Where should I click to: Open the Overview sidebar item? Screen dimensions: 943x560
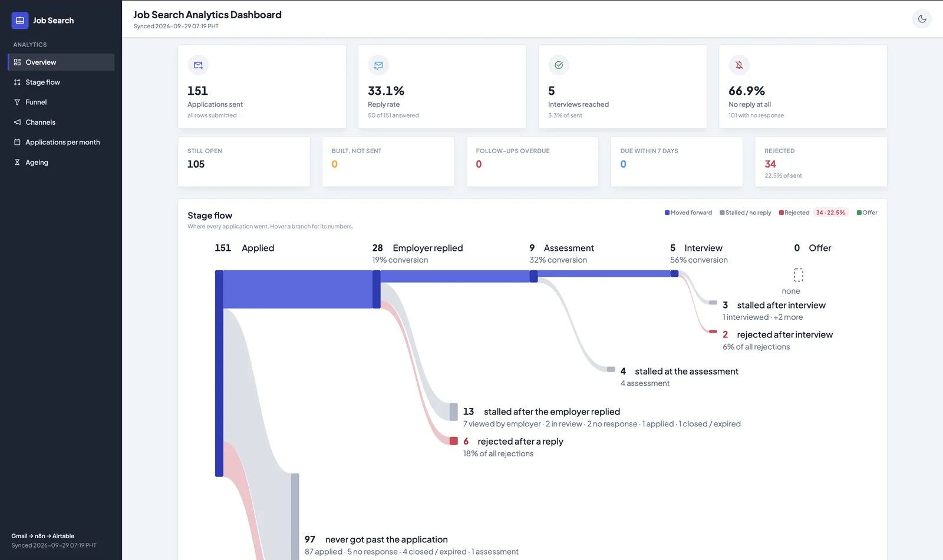[61, 62]
